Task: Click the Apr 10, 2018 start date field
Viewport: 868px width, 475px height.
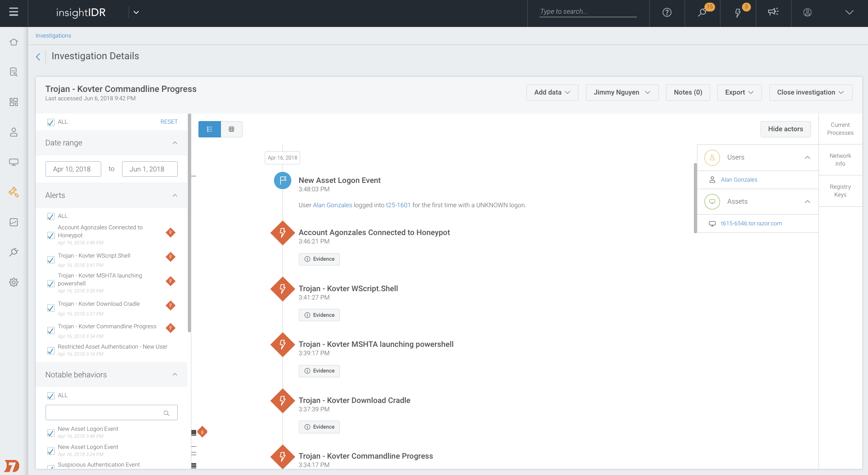Action: click(73, 169)
